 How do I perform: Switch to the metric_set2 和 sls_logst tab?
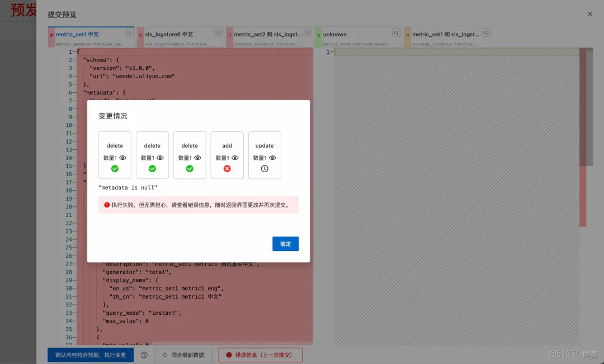click(x=267, y=34)
